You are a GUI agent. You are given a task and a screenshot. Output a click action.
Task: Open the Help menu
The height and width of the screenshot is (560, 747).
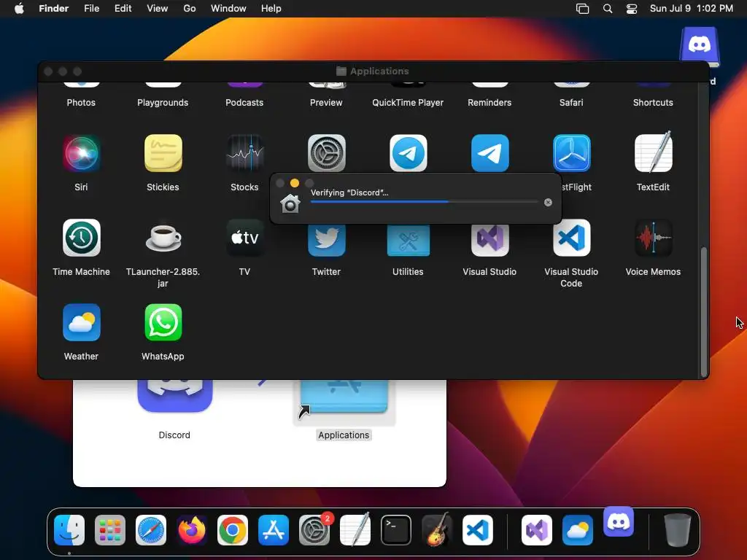pyautogui.click(x=271, y=8)
